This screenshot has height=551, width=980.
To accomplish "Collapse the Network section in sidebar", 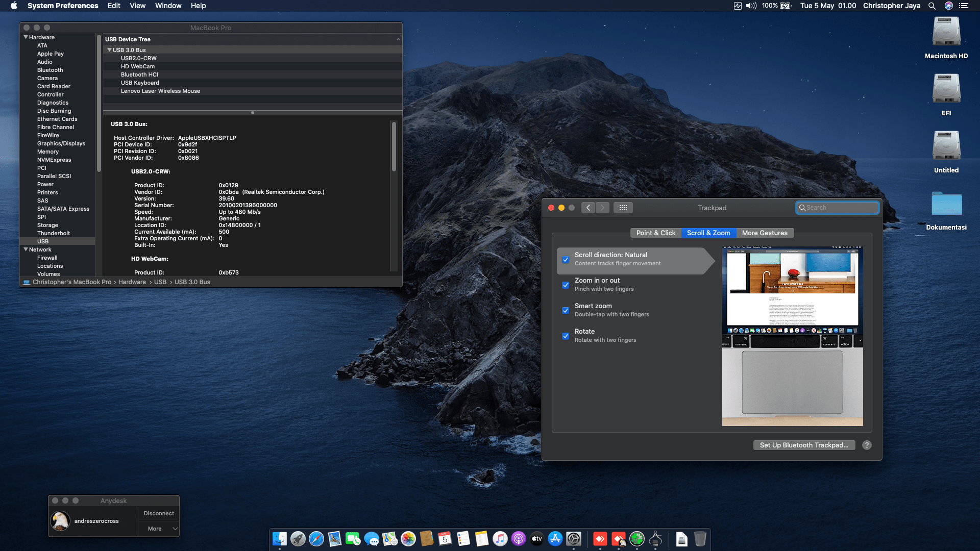I will click(x=26, y=249).
